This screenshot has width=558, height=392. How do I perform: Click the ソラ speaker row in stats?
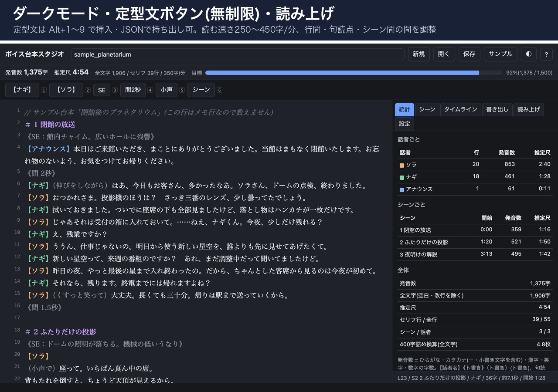(475, 165)
